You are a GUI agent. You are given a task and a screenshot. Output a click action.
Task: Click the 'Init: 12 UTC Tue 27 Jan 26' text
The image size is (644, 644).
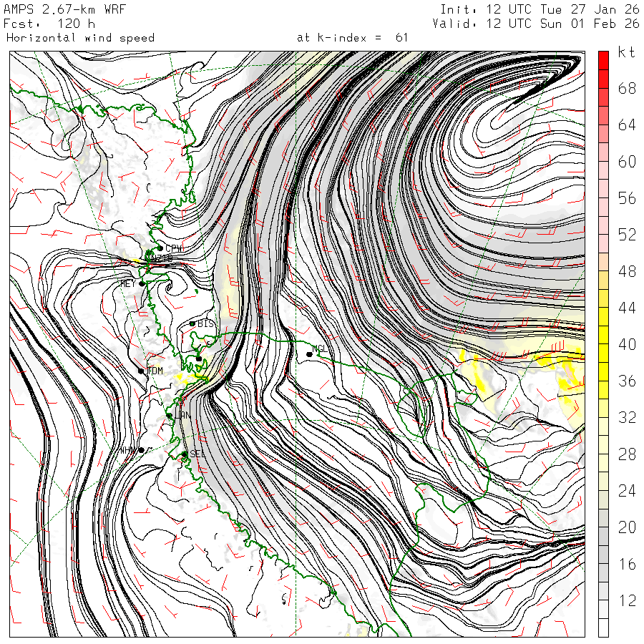coord(540,9)
